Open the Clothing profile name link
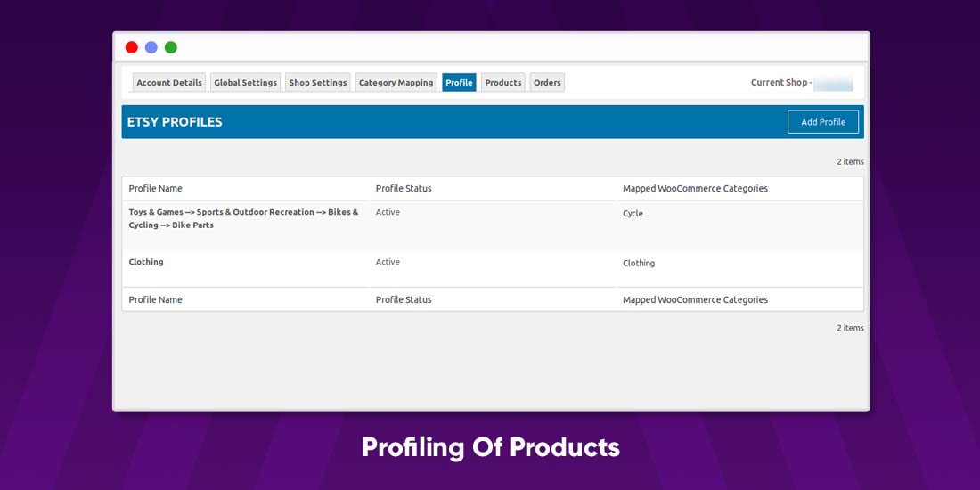This screenshot has width=980, height=490. (146, 262)
